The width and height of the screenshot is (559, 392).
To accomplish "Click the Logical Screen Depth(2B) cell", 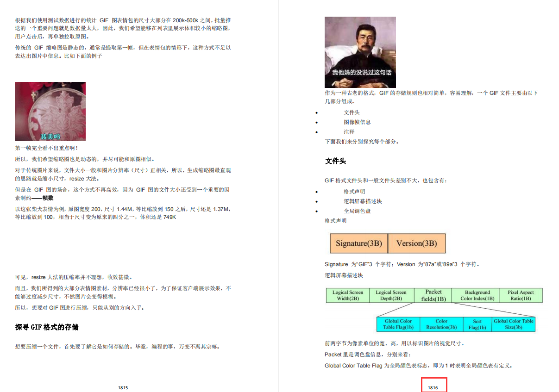I will (391, 295).
